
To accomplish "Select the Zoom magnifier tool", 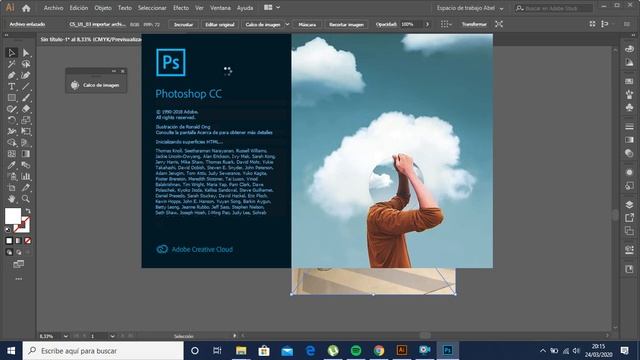I will (26, 199).
